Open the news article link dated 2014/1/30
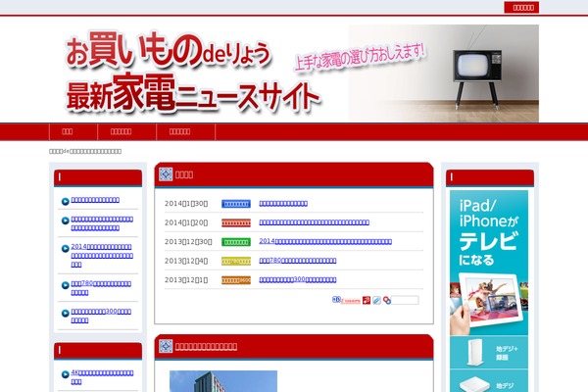The image size is (588, 392). [x=283, y=203]
